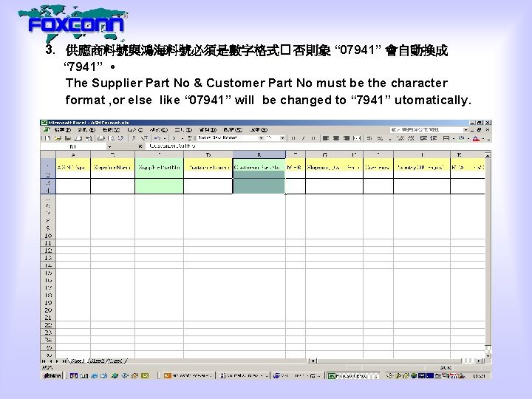The width and height of the screenshot is (532, 399).
Task: Toggle Italic formatting in Excel toolbar
Action: (304, 138)
